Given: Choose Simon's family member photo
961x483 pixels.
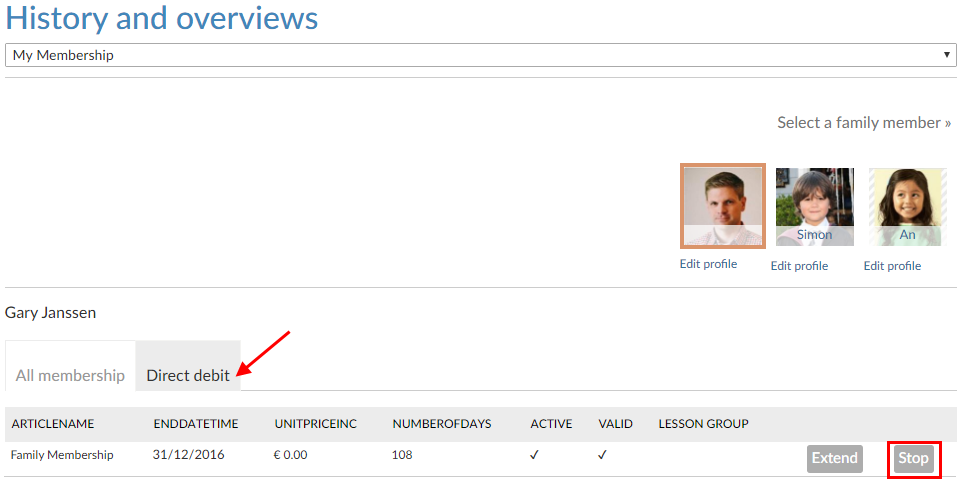Looking at the screenshot, I should 814,206.
